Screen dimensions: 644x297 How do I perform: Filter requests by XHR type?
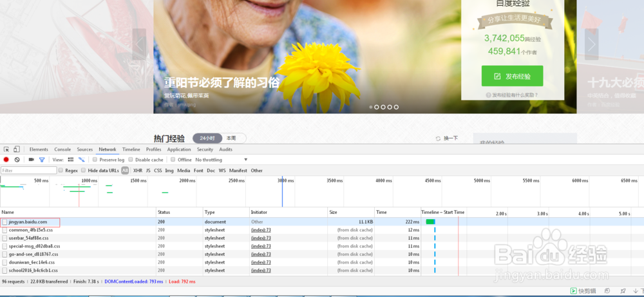point(138,171)
